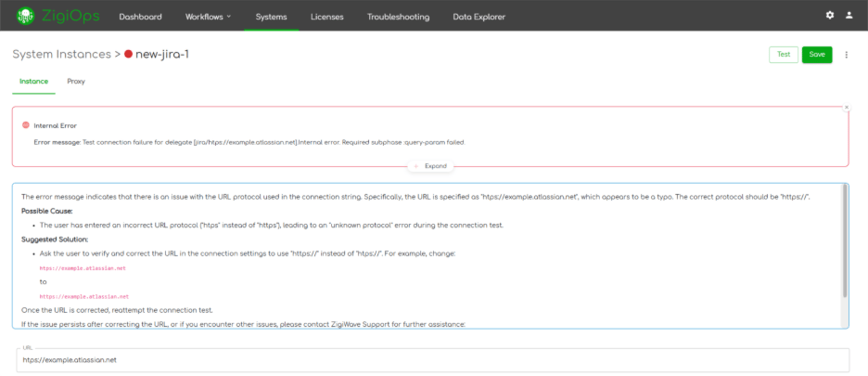This screenshot has height=376, width=868.
Task: Focus the URL input field
Action: coord(432,360)
